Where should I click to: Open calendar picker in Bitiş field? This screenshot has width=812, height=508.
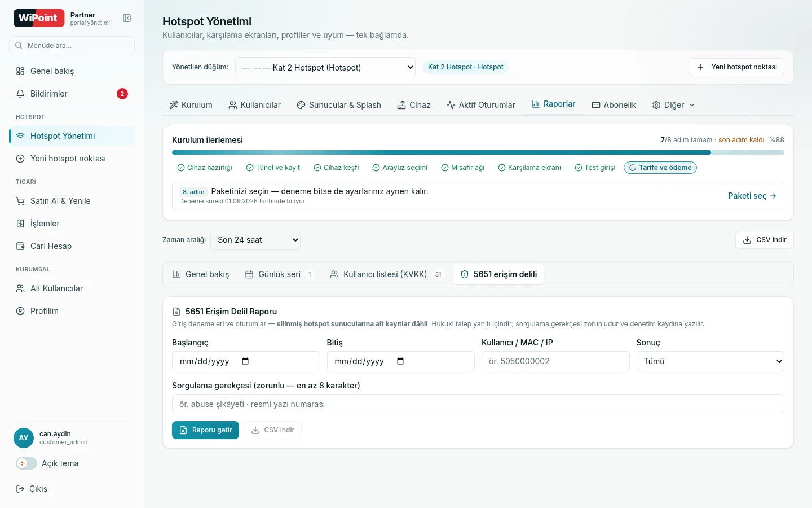click(x=400, y=361)
